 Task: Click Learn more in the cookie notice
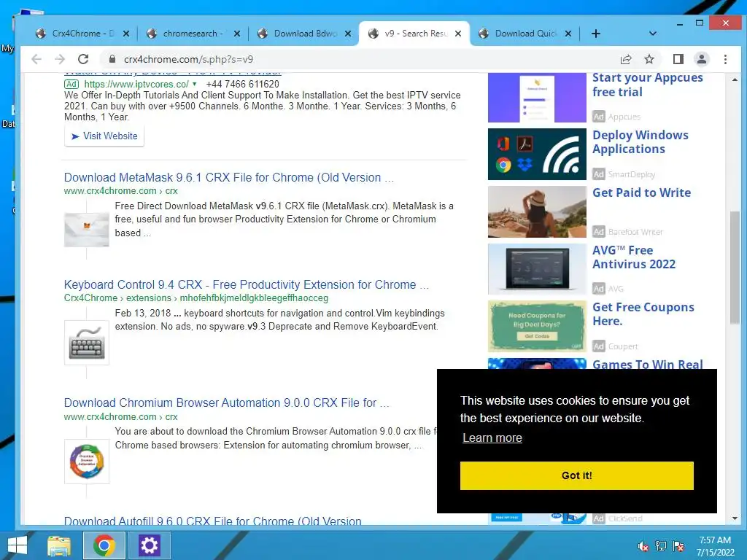(492, 437)
